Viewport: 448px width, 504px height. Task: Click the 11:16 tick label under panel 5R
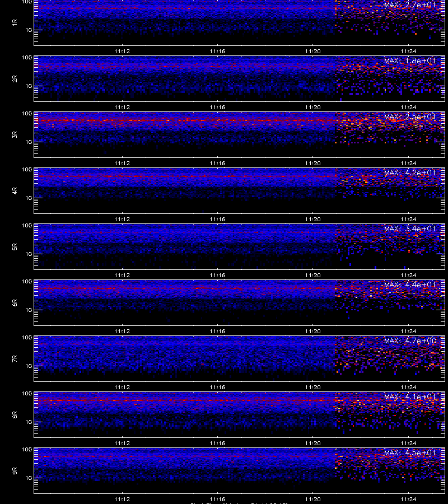point(218,276)
